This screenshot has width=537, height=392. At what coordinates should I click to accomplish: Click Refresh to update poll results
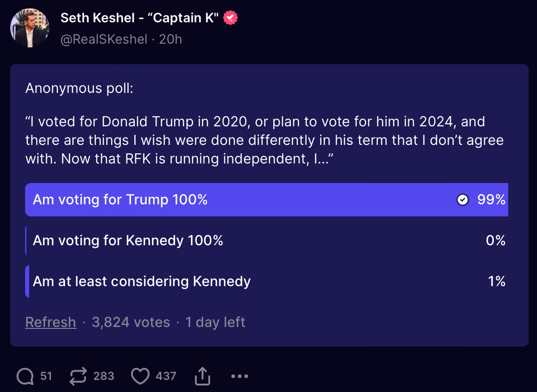pyautogui.click(x=51, y=322)
